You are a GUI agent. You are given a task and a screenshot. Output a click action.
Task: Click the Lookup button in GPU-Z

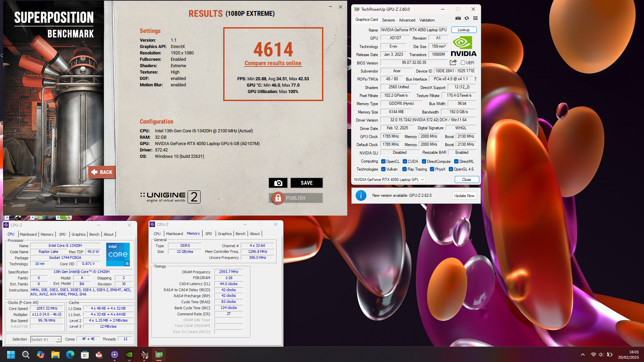click(x=464, y=30)
